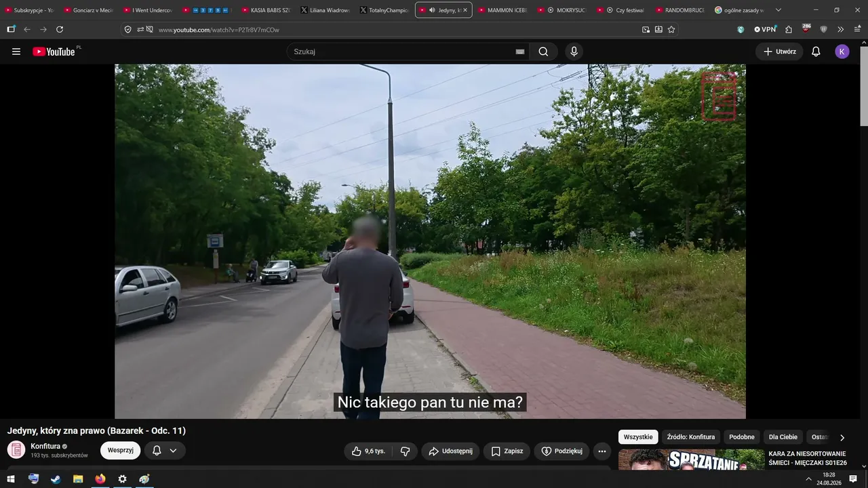The image size is (868, 488).
Task: Click the Utwórz create button
Action: coord(779,52)
